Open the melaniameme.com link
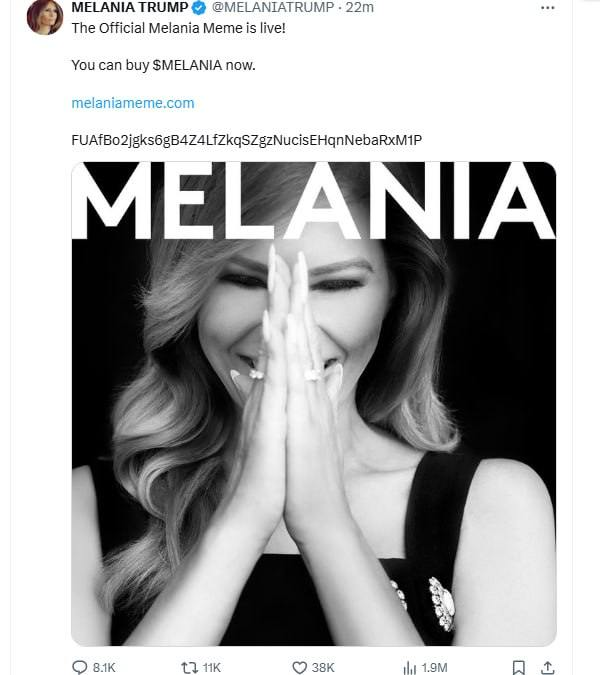 pos(133,103)
